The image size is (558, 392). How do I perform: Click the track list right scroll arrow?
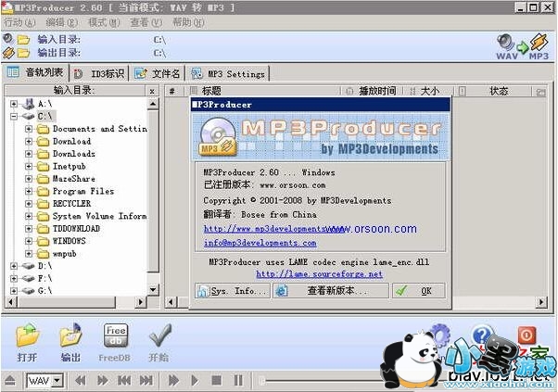tap(541, 302)
